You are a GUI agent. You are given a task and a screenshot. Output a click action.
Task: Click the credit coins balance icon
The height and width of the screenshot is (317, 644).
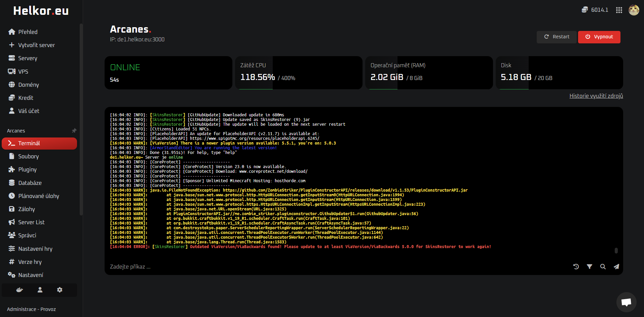pos(585,10)
